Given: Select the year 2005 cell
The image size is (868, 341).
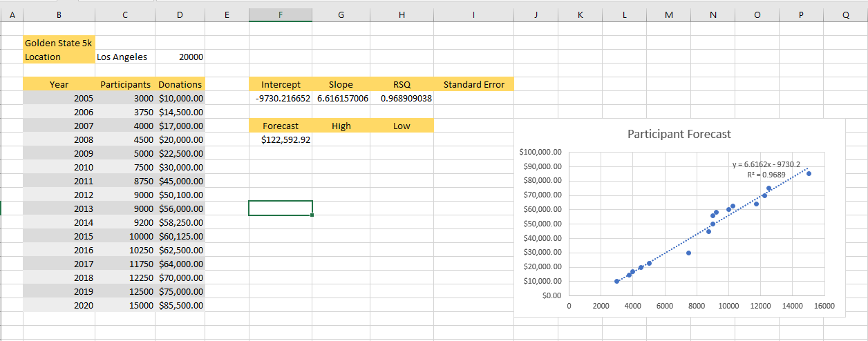Looking at the screenshot, I should click(x=59, y=98).
